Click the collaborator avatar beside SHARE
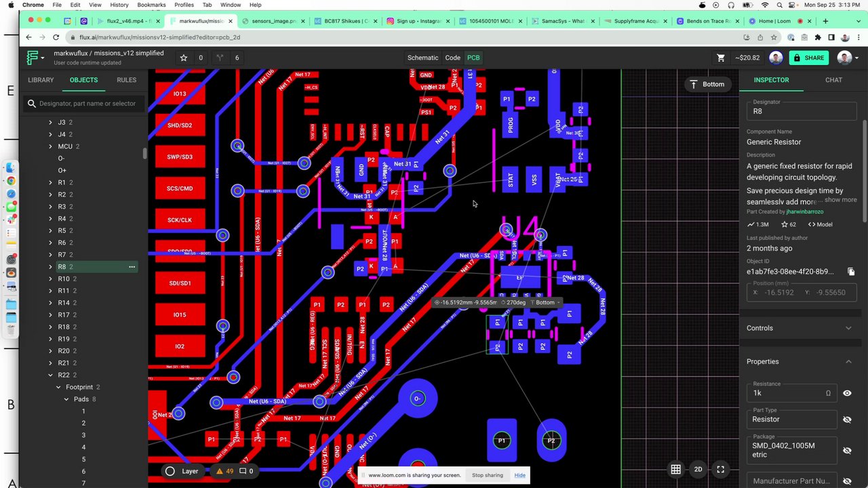868x488 pixels. click(776, 58)
